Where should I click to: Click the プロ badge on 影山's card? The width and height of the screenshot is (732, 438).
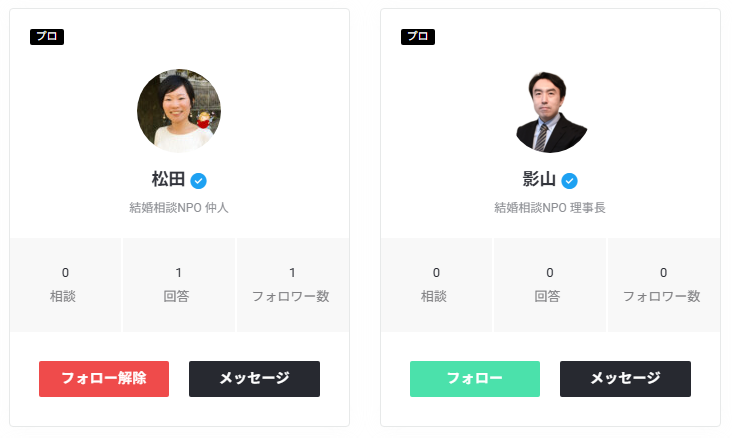[x=417, y=37]
